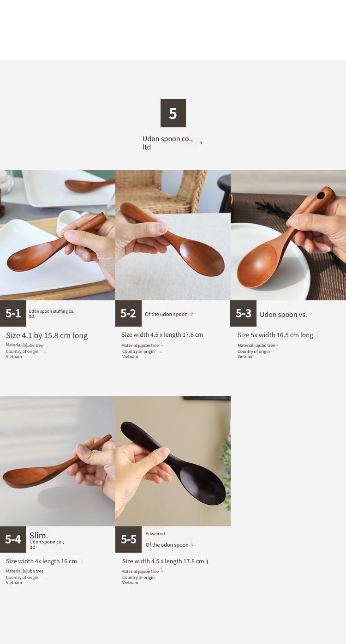This screenshot has height=644, width=346.
Task: Click the 5-3 label badge
Action: (x=243, y=313)
